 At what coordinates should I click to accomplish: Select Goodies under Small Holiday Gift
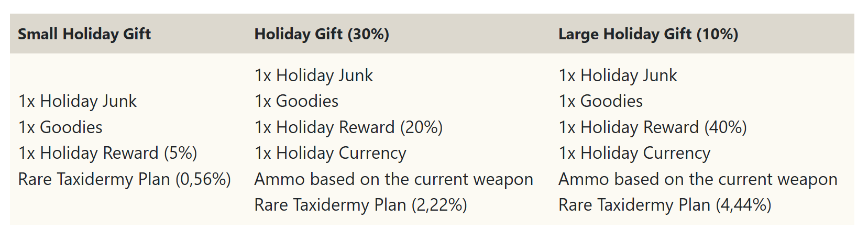coord(60,127)
